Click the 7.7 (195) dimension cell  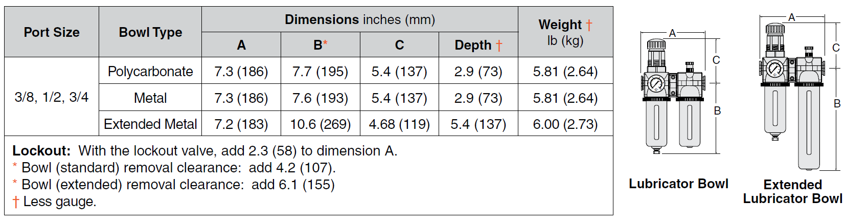[320, 72]
